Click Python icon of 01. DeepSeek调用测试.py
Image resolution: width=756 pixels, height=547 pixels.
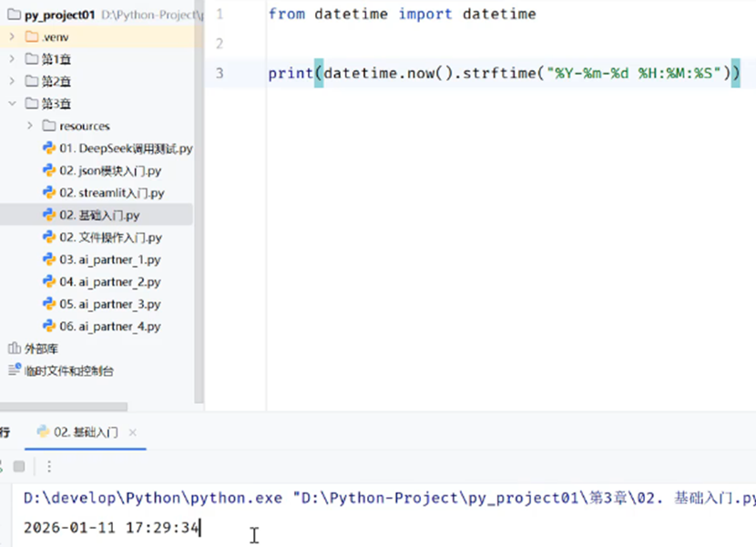click(x=48, y=148)
